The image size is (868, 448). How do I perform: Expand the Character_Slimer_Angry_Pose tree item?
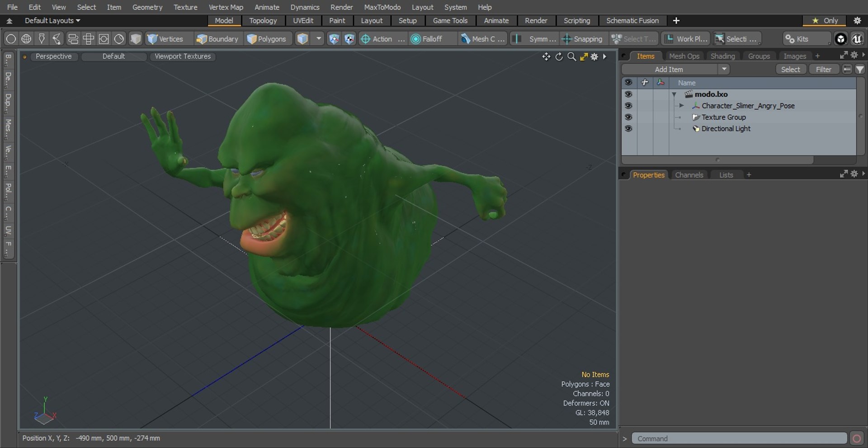(681, 106)
